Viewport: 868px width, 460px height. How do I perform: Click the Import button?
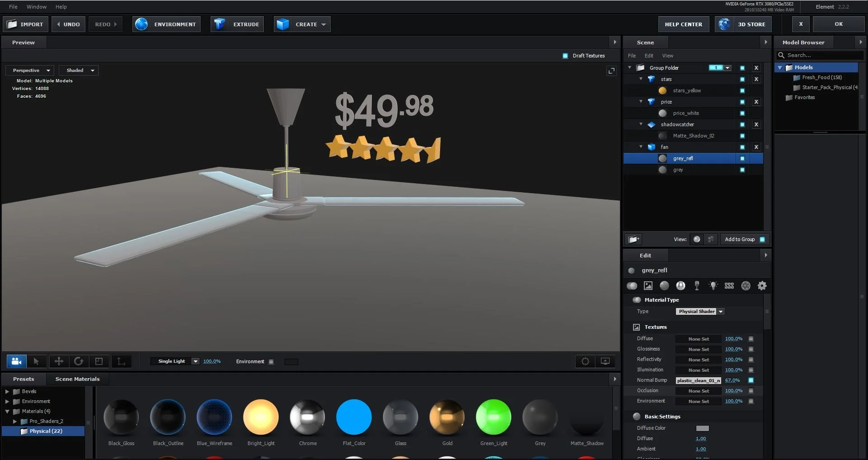(x=26, y=24)
